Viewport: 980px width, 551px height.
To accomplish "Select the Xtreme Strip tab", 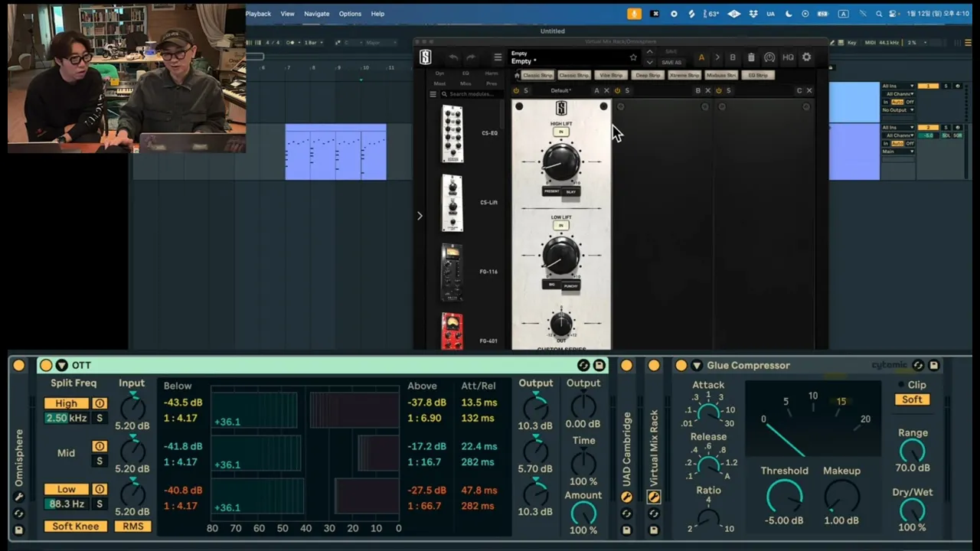I will click(x=684, y=75).
